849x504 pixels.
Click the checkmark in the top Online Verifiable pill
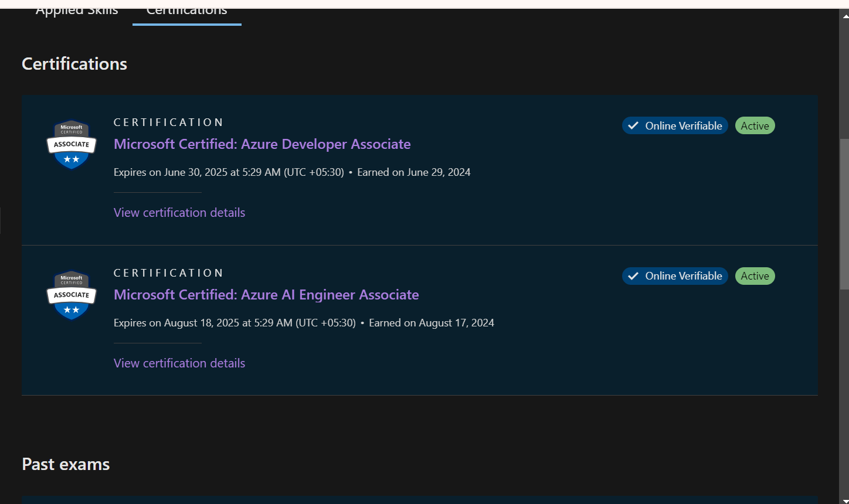[x=633, y=125]
